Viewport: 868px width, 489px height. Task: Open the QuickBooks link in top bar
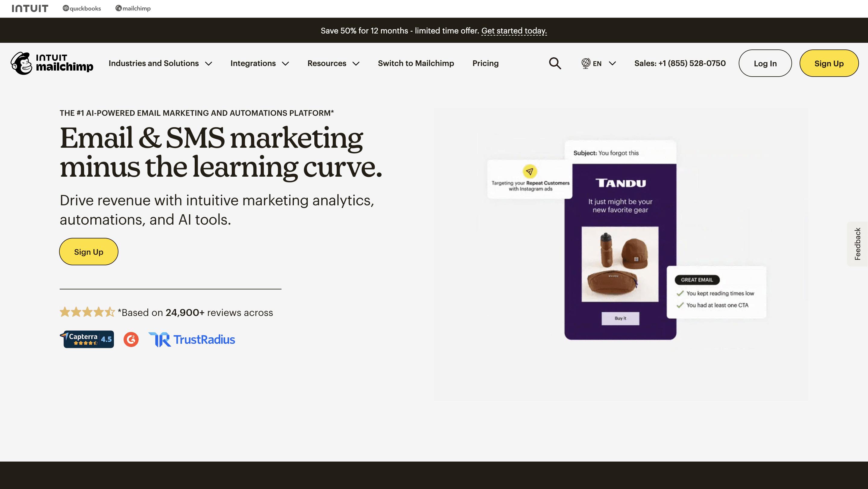tap(82, 8)
